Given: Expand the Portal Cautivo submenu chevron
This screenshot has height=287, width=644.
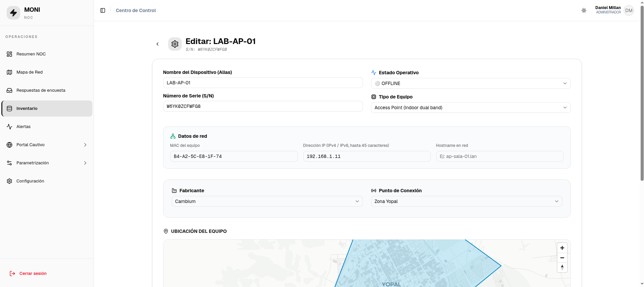Looking at the screenshot, I should point(85,145).
